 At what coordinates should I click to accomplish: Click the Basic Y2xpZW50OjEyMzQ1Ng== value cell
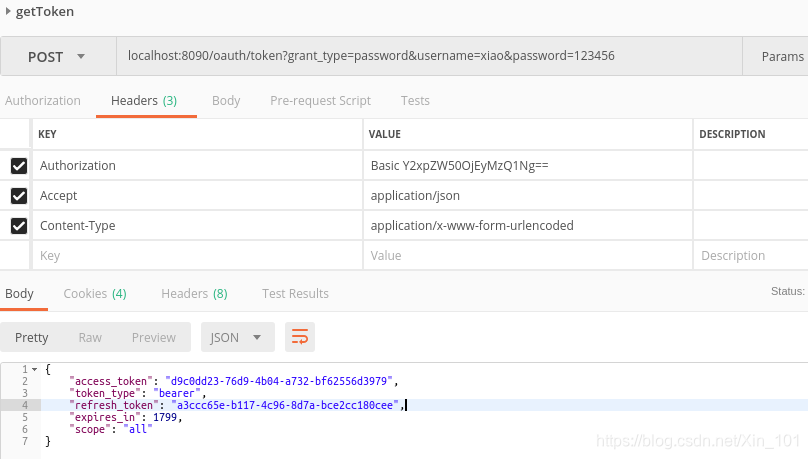pyautogui.click(x=528, y=165)
